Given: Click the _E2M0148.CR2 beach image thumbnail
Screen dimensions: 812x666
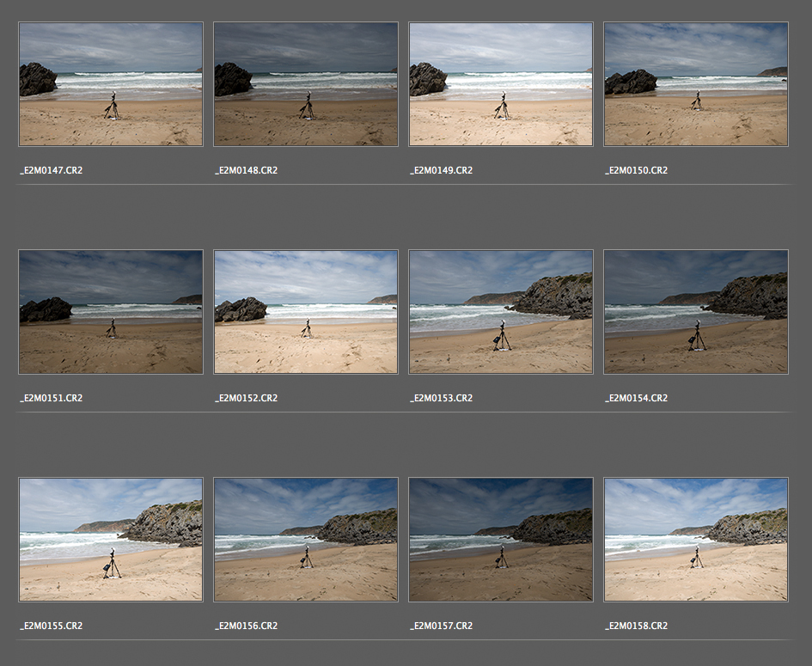Looking at the screenshot, I should click(306, 84).
